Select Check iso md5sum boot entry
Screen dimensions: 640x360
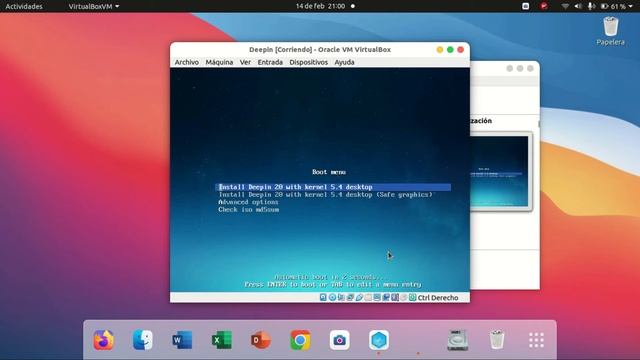[x=249, y=209]
